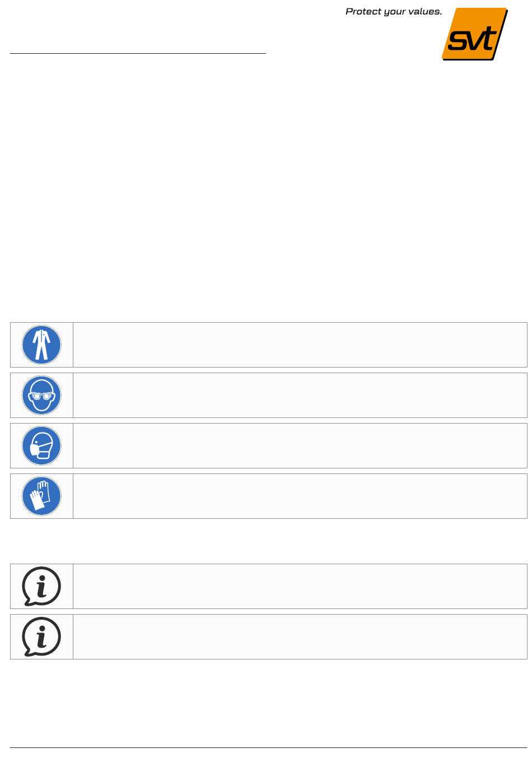The width and height of the screenshot is (532, 762).
Task: Click the empty box beside the coverall icon
Action: tap(300, 345)
